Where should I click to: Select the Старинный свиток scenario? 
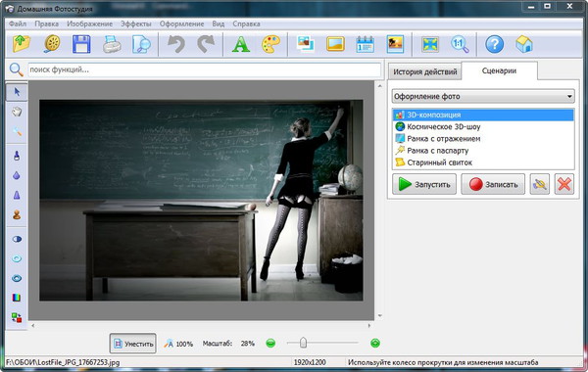pyautogui.click(x=483, y=163)
